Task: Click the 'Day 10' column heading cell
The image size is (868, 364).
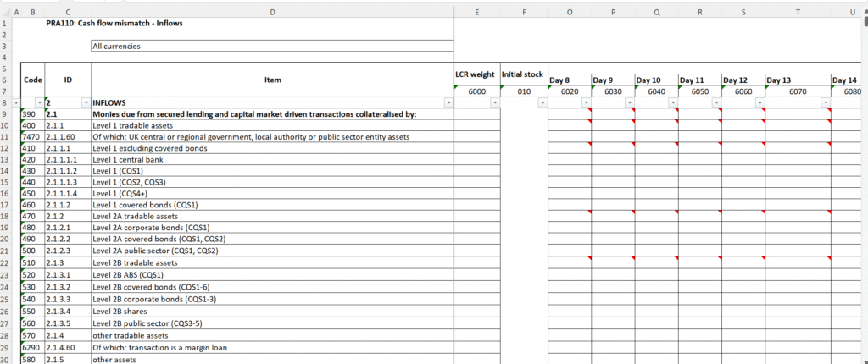Action: coord(656,80)
